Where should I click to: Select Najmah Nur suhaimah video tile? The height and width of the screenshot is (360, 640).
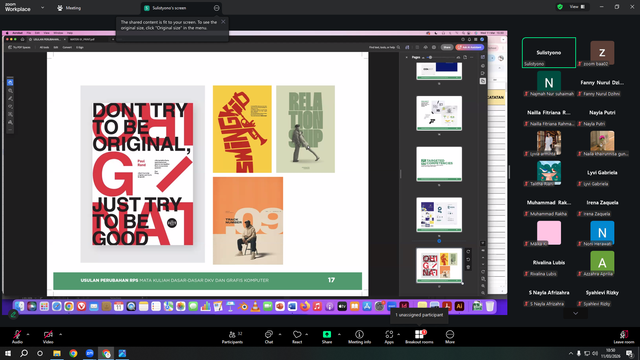549,82
